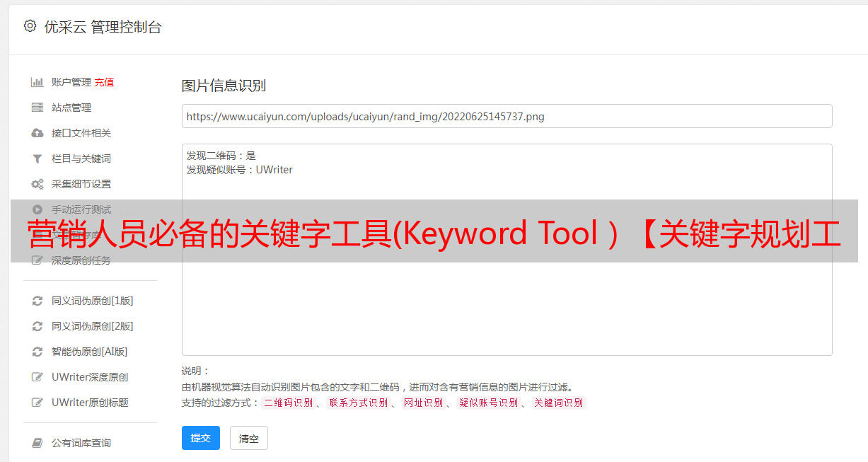Open the 栏目与关键词 menu item
This screenshot has height=462, width=868.
coord(81,158)
